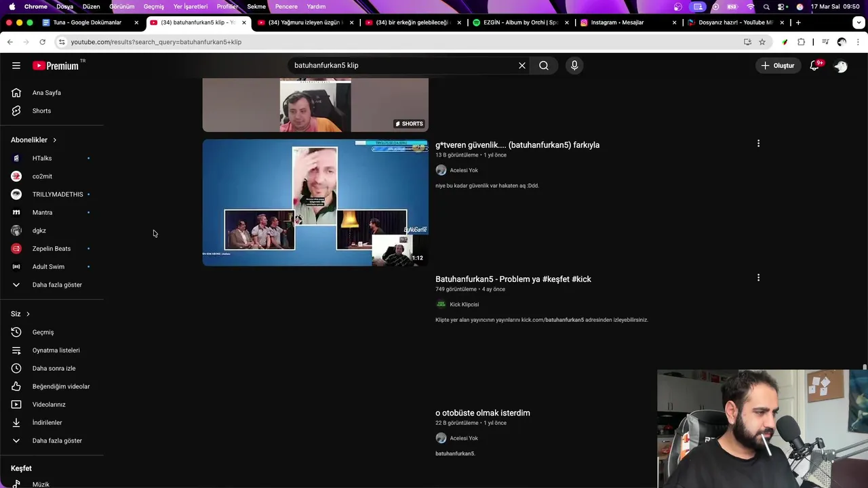Open a new Chrome tab

tap(798, 22)
